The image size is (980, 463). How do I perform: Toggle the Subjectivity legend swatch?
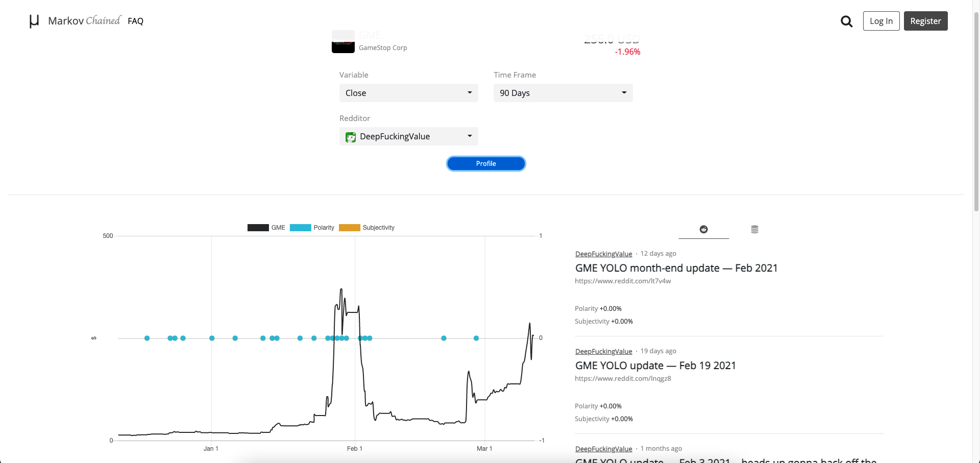click(x=349, y=228)
